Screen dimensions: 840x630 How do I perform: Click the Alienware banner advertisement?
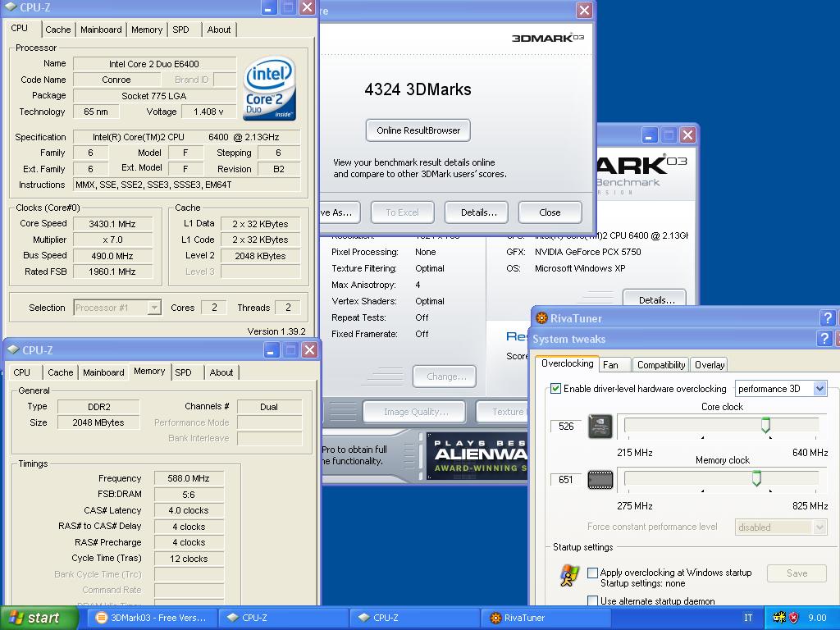[477, 456]
